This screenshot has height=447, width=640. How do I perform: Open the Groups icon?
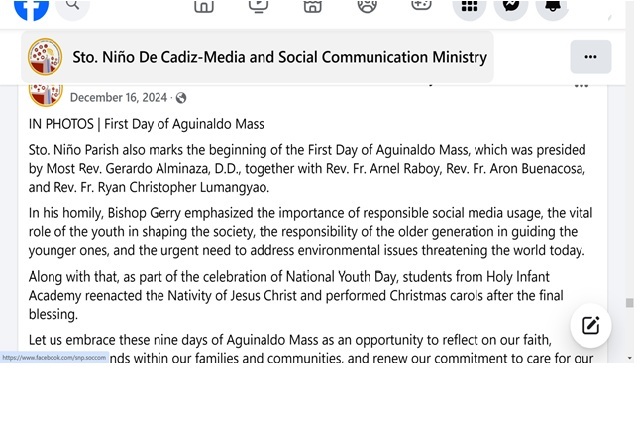click(367, 7)
